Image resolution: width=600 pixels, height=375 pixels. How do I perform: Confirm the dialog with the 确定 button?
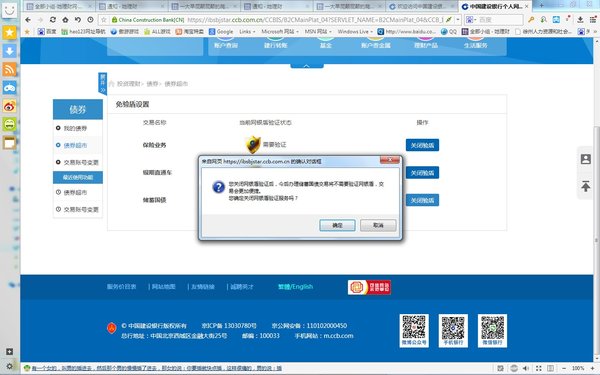coord(337,225)
